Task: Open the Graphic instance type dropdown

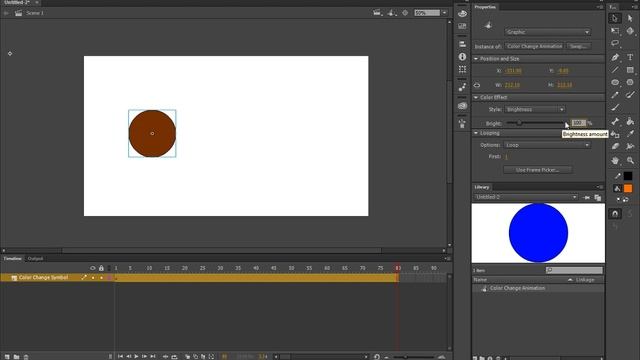Action: (x=547, y=32)
